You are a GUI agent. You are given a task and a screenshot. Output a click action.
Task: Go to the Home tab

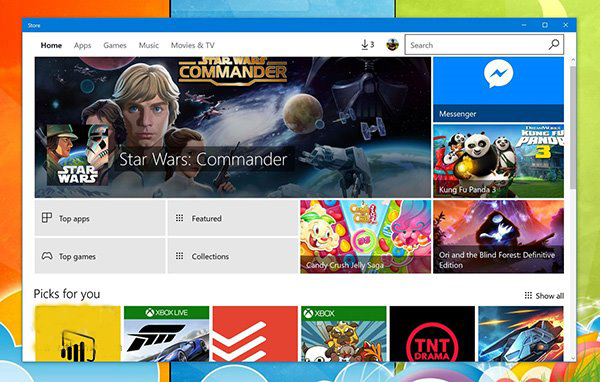tap(51, 45)
